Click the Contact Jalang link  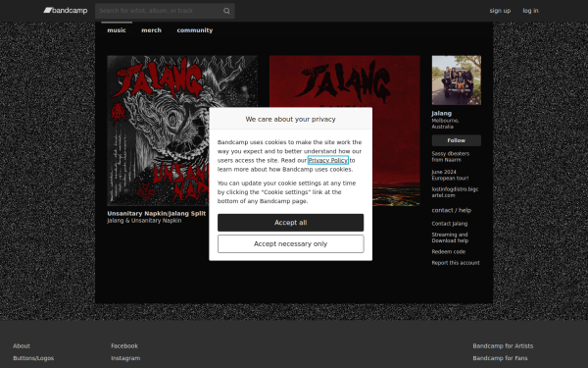point(449,224)
